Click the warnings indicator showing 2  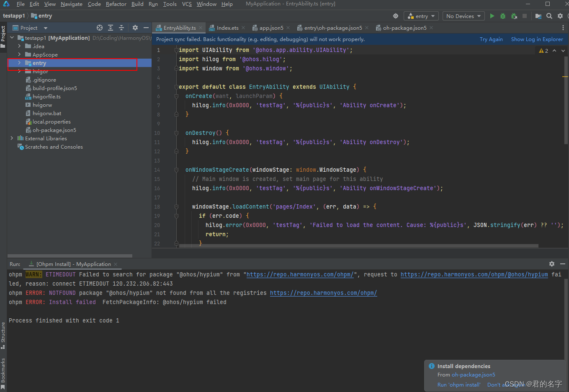click(x=543, y=51)
